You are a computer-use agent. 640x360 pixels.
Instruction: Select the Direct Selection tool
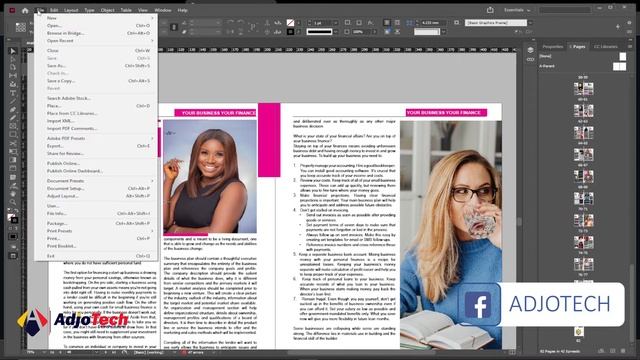pyautogui.click(x=13, y=59)
